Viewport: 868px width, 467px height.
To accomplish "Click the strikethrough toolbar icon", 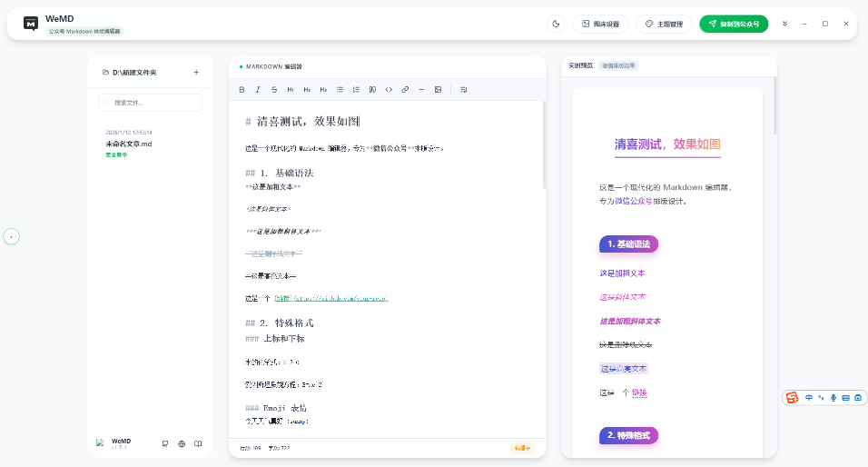I will [274, 89].
